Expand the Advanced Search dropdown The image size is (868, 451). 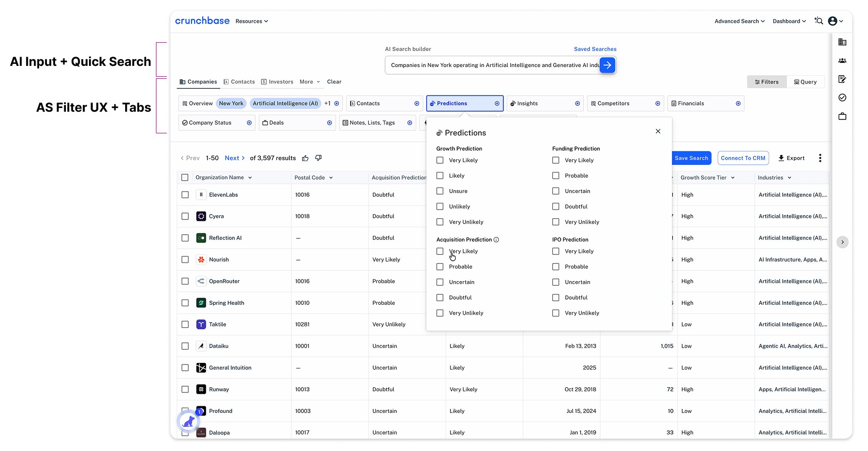coord(739,21)
